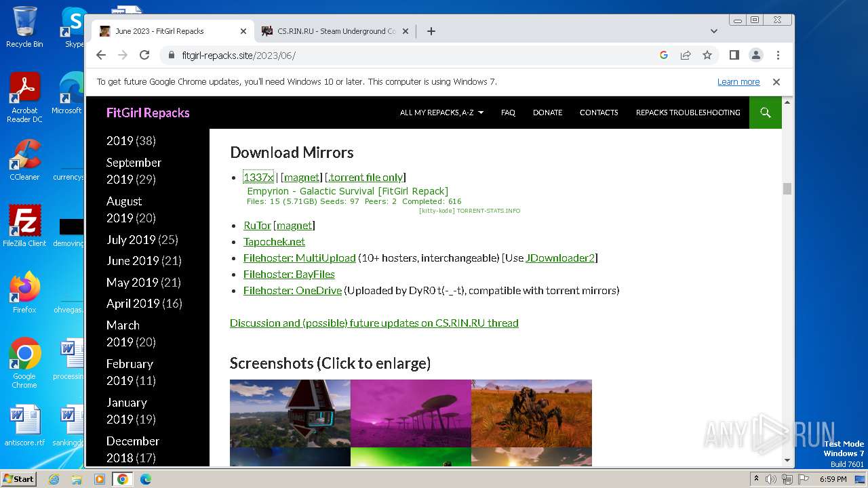This screenshot has height=488, width=868.
Task: Open Filehoster: MultiUpload link
Action: [x=299, y=258]
